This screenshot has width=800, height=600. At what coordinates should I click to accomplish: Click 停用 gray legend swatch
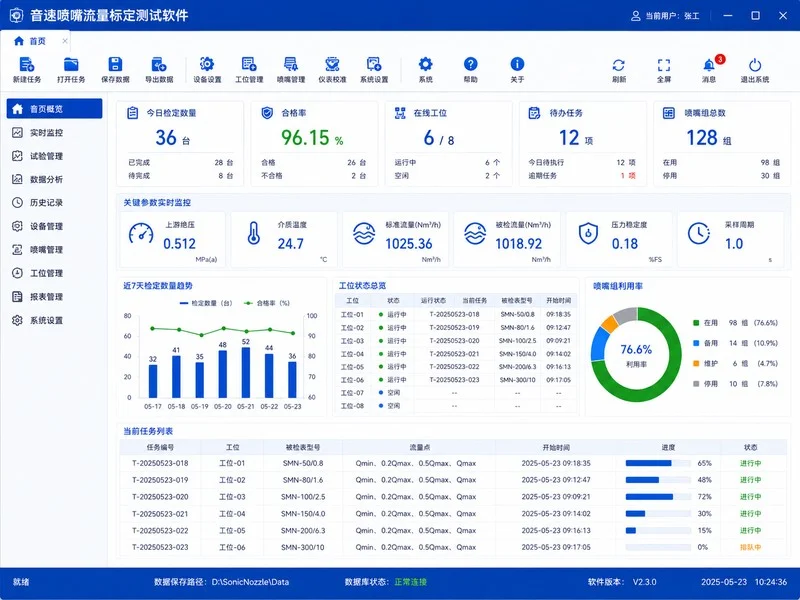pos(696,384)
